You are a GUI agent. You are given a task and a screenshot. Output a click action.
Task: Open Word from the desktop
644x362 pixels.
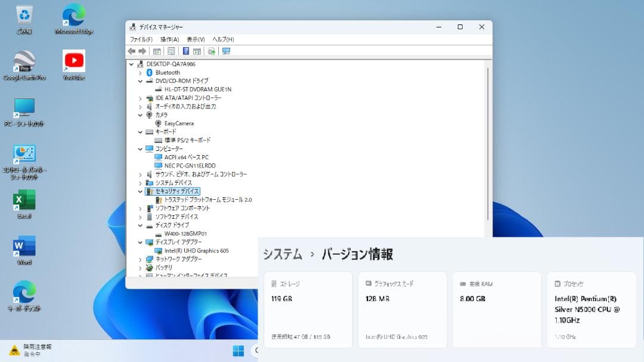click(x=23, y=246)
